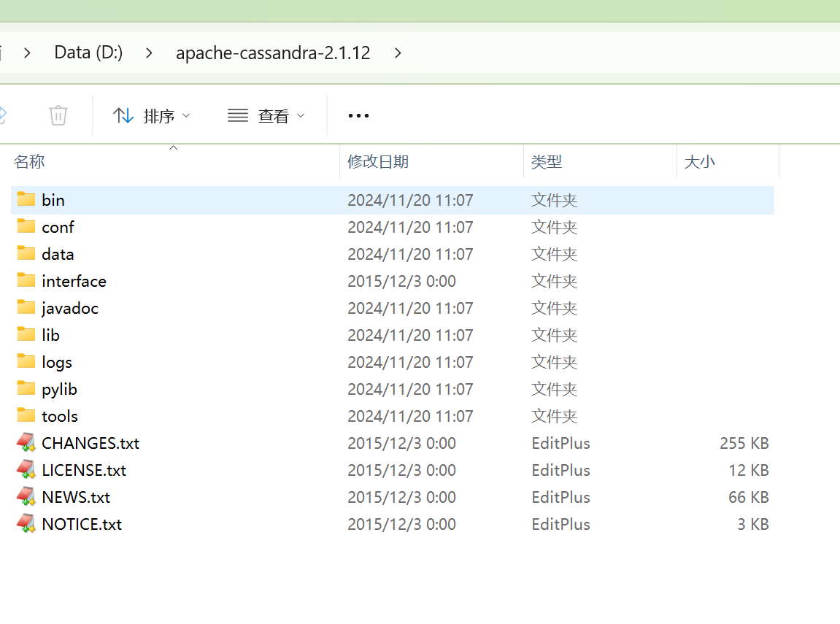840x624 pixels.
Task: Open the 排序 sort dropdown
Action: click(152, 116)
